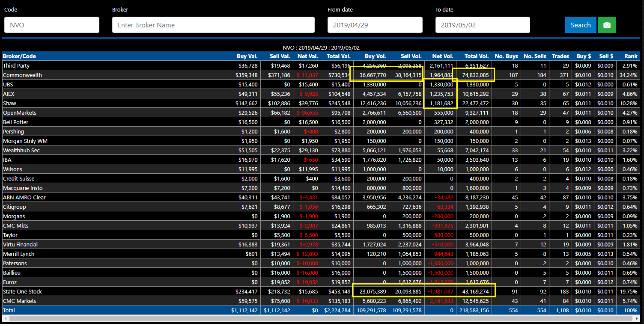Select the Pershing broker name

pyautogui.click(x=13, y=131)
